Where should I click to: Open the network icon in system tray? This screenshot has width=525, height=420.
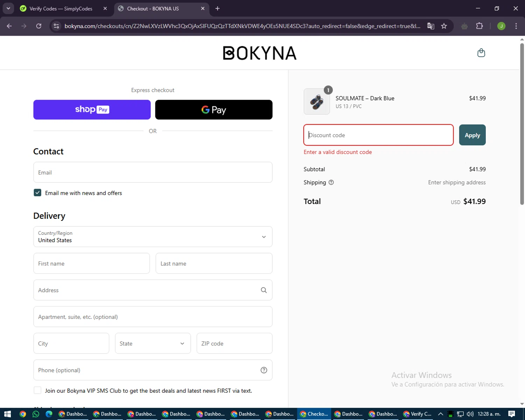[460, 414]
